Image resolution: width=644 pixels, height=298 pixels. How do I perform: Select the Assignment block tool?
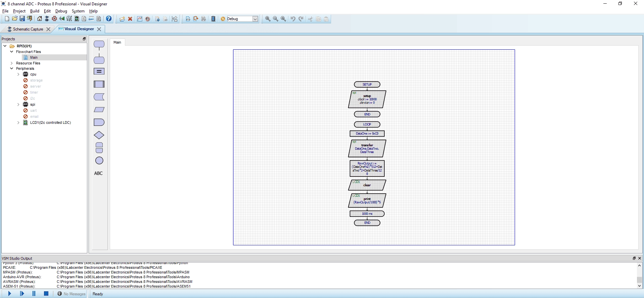coord(99,71)
